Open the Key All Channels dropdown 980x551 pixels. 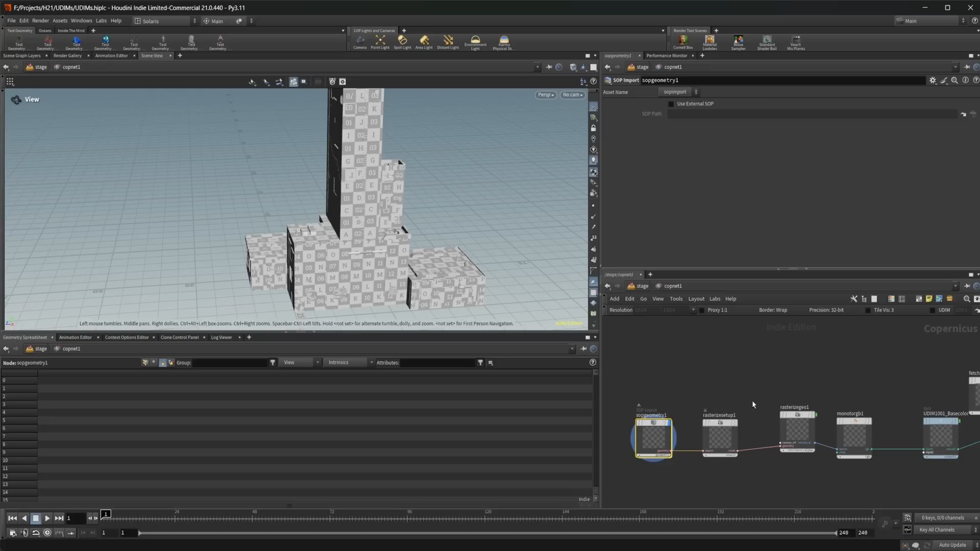coord(947,530)
